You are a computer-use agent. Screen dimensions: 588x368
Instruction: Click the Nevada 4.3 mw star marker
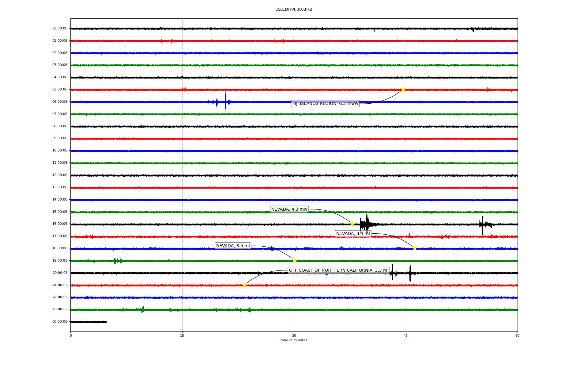pyautogui.click(x=352, y=224)
